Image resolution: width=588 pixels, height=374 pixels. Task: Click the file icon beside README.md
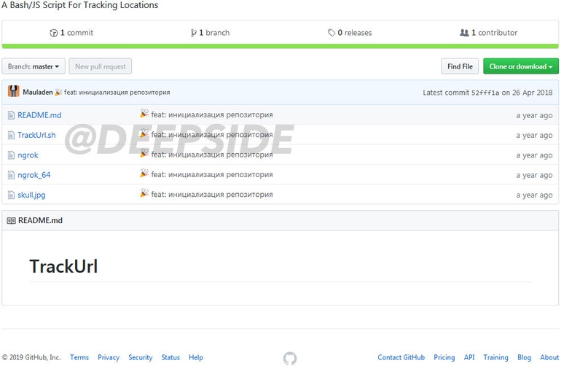pos(11,115)
